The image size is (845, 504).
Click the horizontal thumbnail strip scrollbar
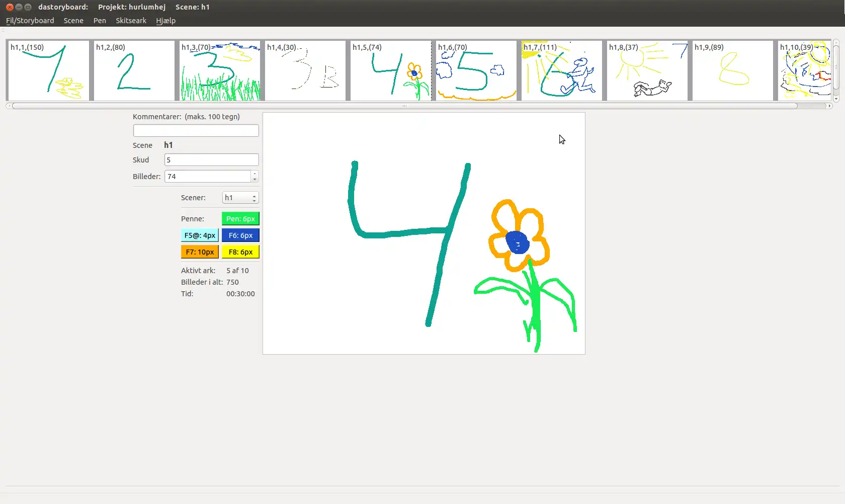tap(404, 106)
